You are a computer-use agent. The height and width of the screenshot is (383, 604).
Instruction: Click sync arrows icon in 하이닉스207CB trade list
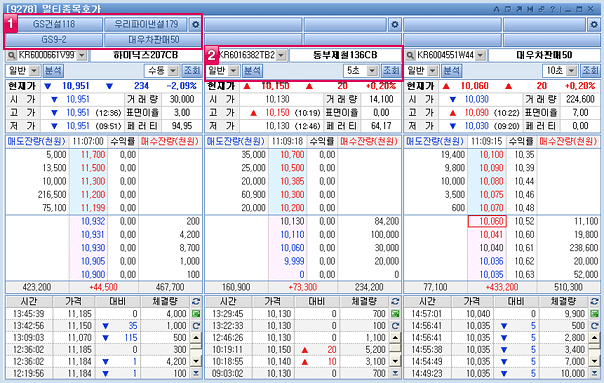pyautogui.click(x=196, y=301)
